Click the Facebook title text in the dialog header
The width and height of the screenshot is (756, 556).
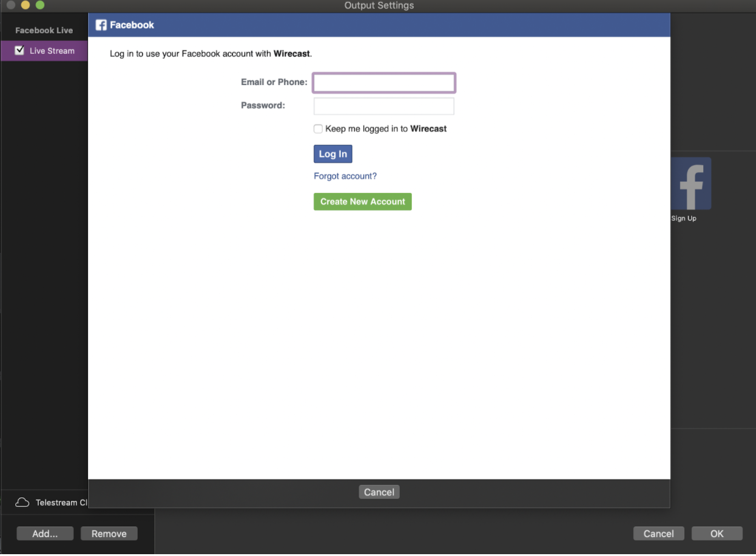pos(132,25)
